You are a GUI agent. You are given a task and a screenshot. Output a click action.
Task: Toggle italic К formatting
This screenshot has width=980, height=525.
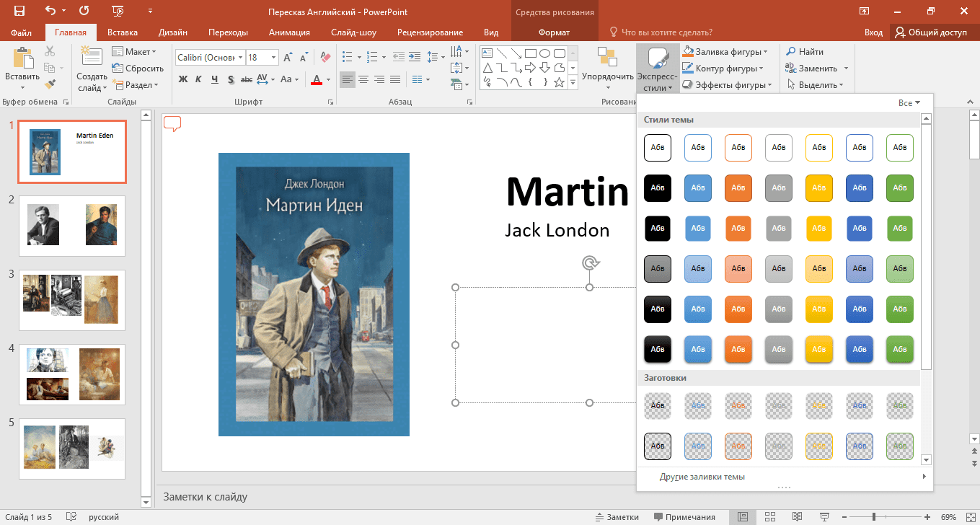coord(198,79)
